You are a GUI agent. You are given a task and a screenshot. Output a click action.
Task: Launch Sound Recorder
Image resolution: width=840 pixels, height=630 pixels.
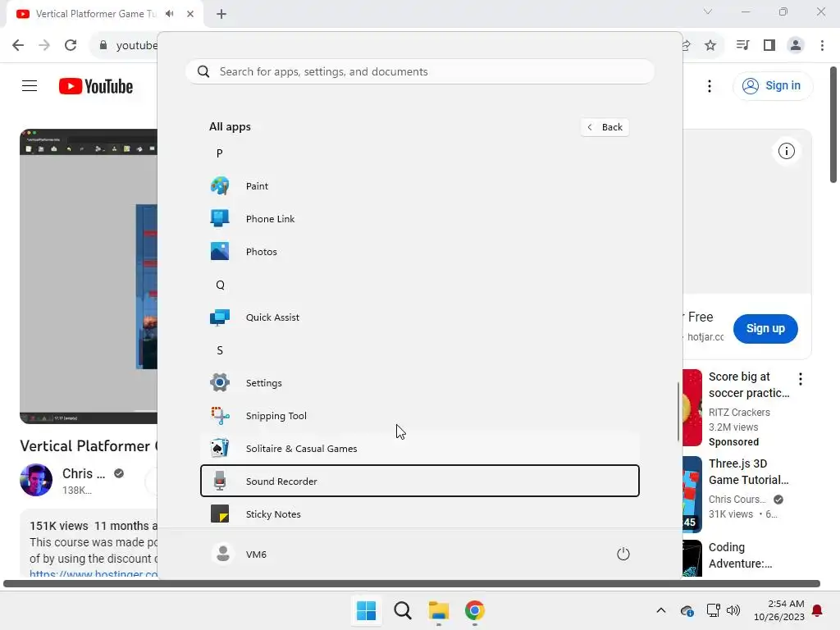[x=419, y=481]
